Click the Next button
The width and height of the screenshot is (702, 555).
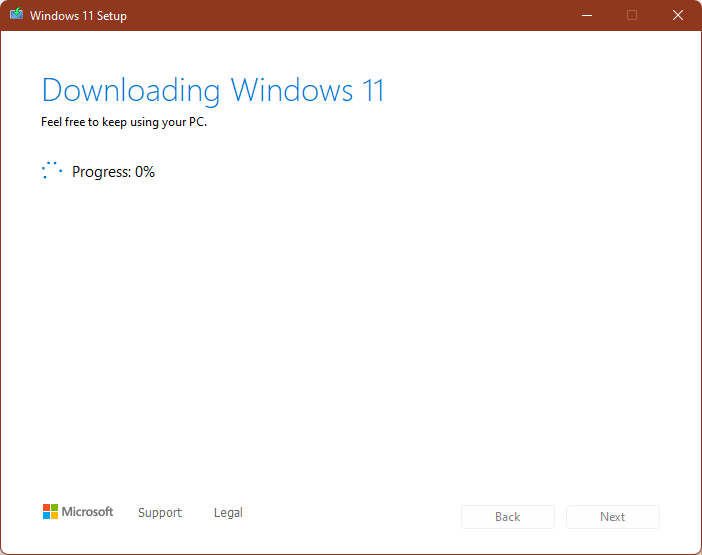pos(612,517)
